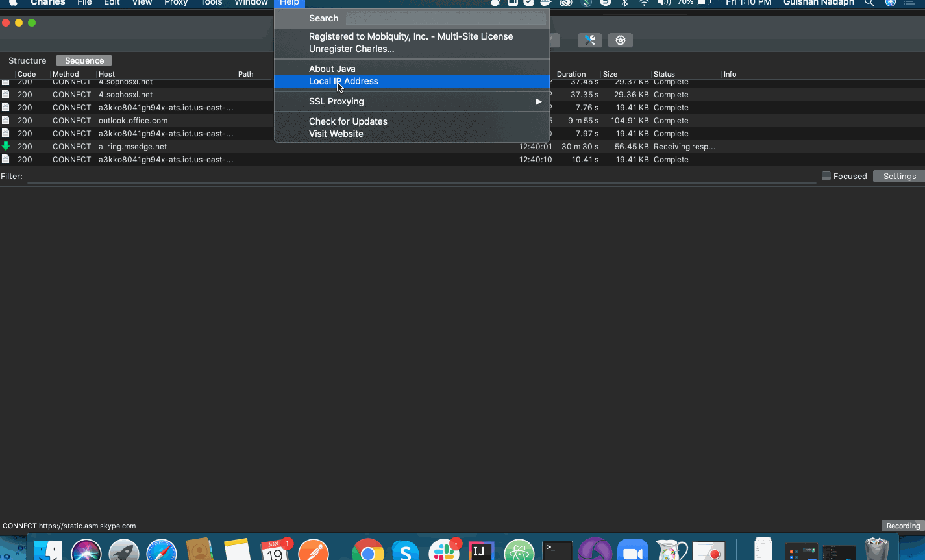925x560 pixels.
Task: Open Contacts book icon in dock
Action: coord(199,550)
